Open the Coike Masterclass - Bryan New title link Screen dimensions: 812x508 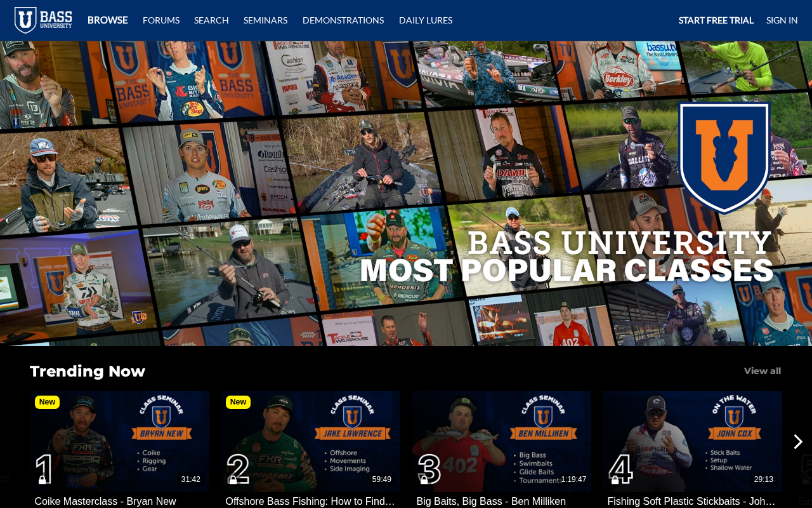pyautogui.click(x=105, y=502)
